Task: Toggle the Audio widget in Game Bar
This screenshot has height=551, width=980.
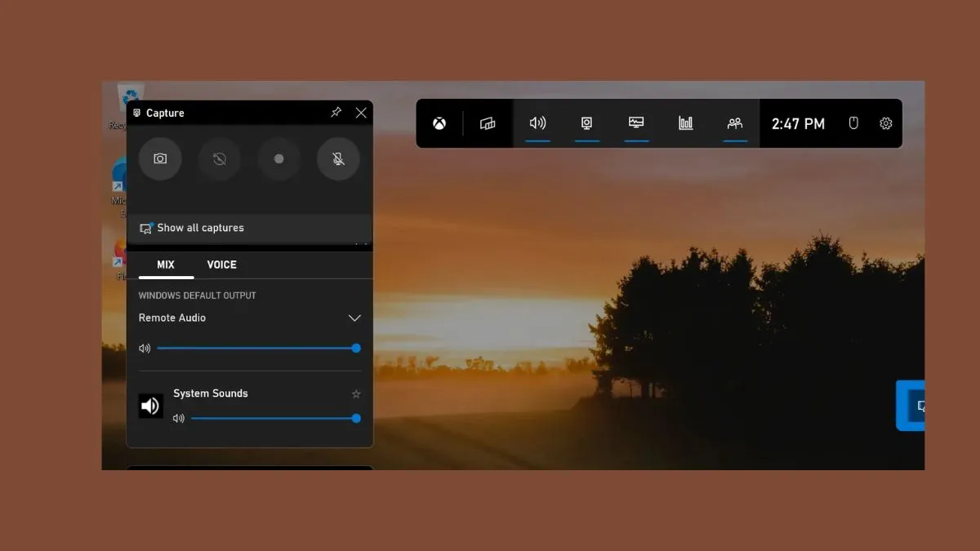Action: (537, 123)
